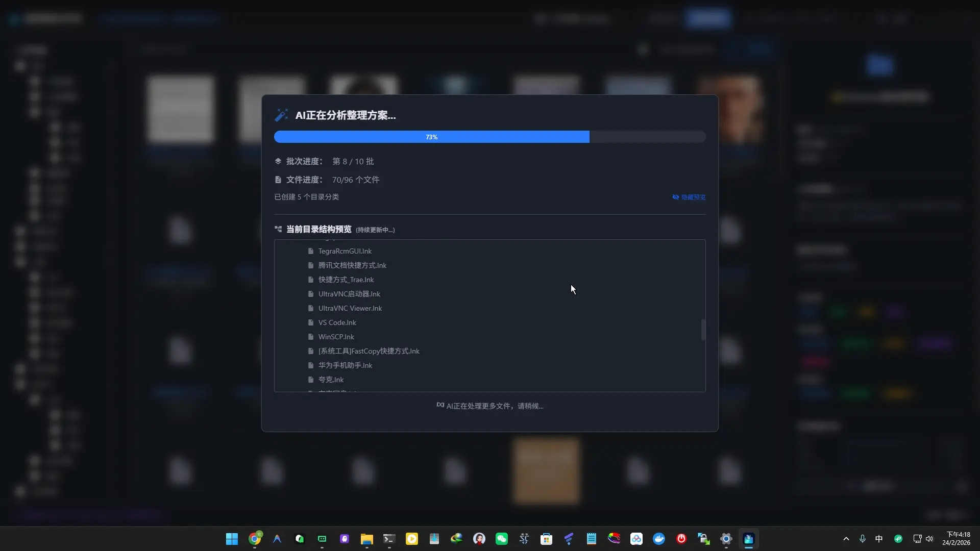Expand the hidden system tray icons chevron

(846, 539)
